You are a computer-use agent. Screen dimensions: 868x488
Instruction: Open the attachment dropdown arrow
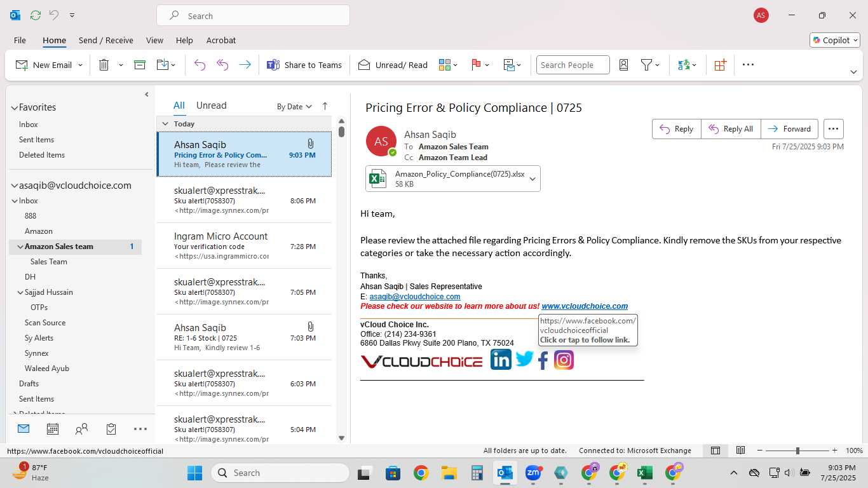point(532,179)
